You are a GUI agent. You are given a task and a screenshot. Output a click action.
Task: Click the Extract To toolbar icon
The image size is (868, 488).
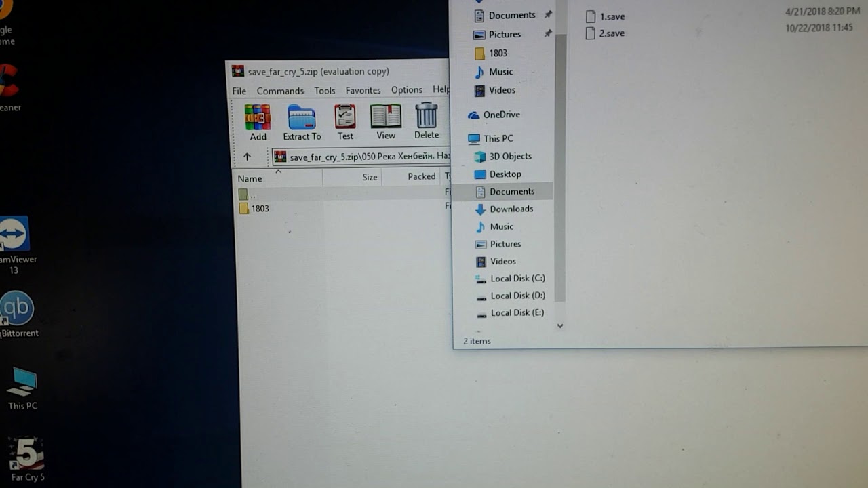pos(302,123)
